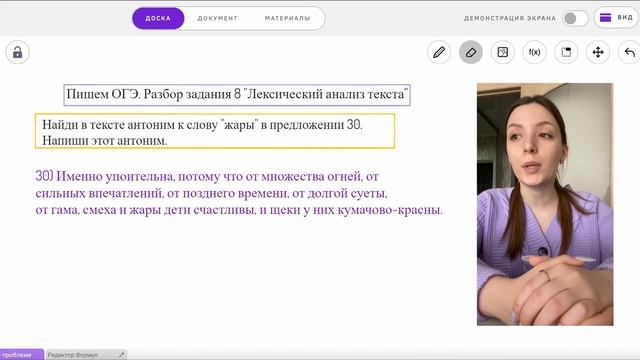Viewport: 640px width, 360px height.
Task: Open the Документ tab
Action: 218,18
